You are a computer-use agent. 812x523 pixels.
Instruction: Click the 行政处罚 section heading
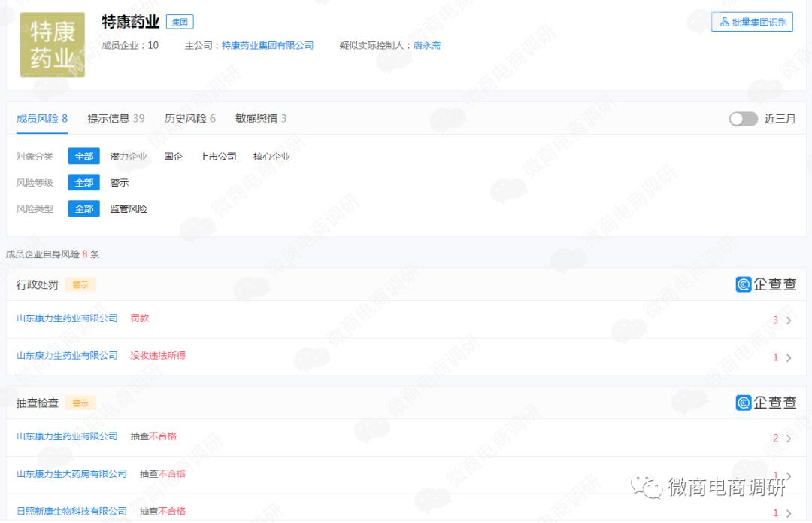click(38, 284)
